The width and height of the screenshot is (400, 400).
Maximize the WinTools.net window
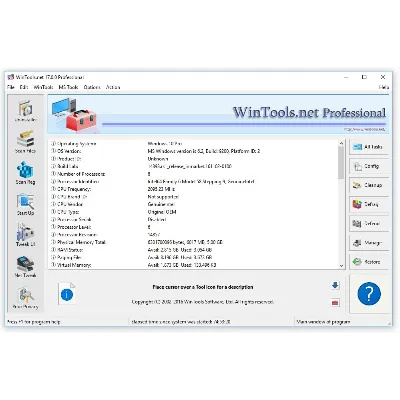(364, 77)
